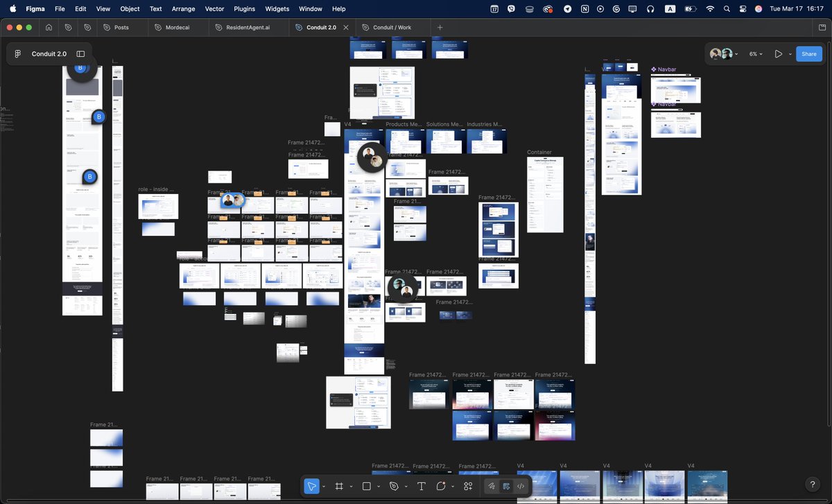Present the prototype with Play button
Screen dimensions: 832x504
click(x=779, y=54)
